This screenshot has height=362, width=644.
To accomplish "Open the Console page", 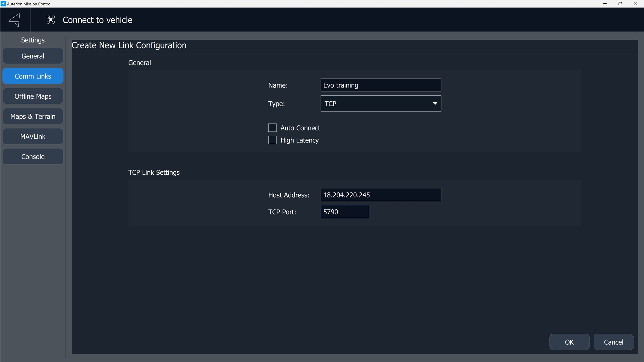I will pyautogui.click(x=33, y=157).
